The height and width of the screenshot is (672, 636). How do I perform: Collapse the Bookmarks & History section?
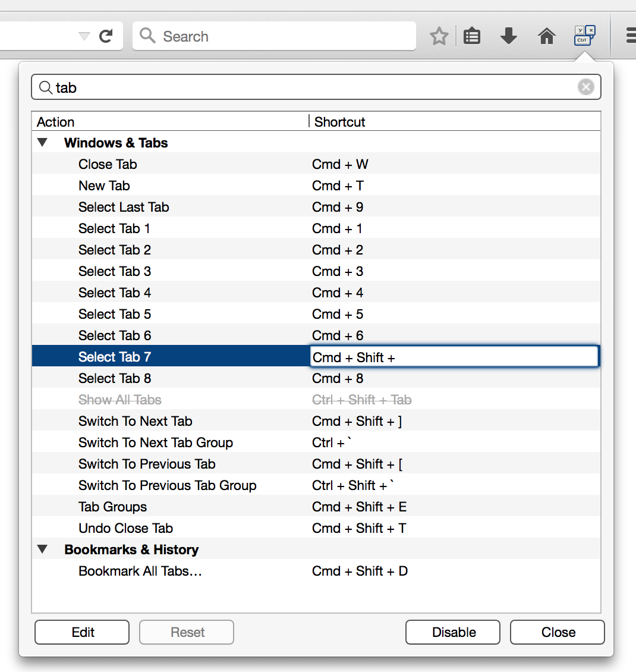pyautogui.click(x=42, y=549)
